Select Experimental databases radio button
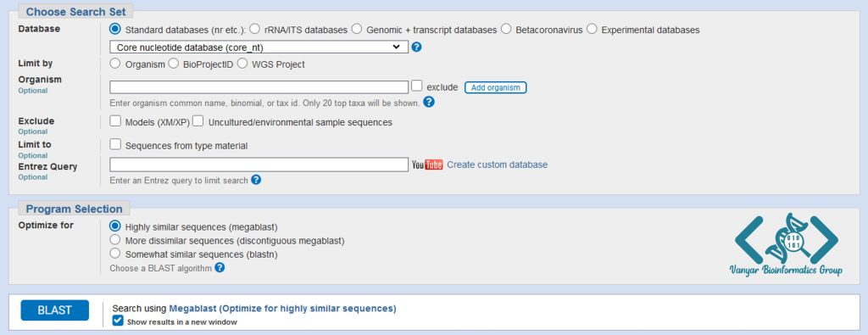The image size is (868, 335). (592, 29)
